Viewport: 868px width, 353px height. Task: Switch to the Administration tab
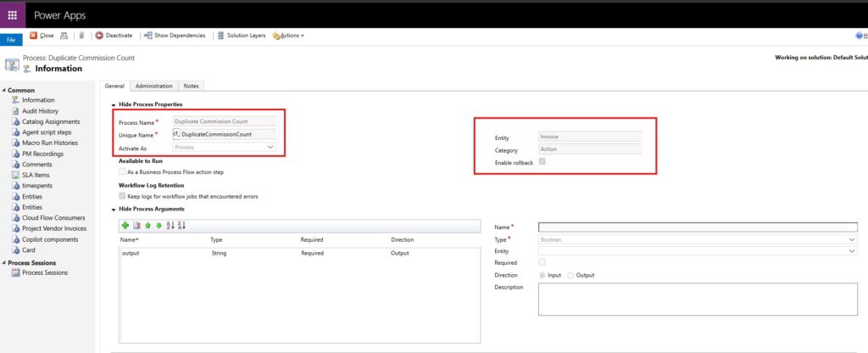tap(153, 86)
